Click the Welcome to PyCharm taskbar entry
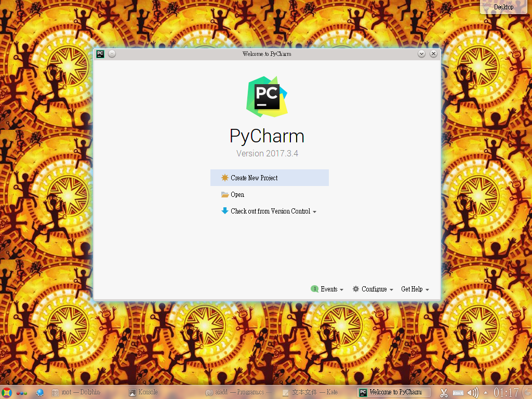532x399 pixels. [394, 392]
